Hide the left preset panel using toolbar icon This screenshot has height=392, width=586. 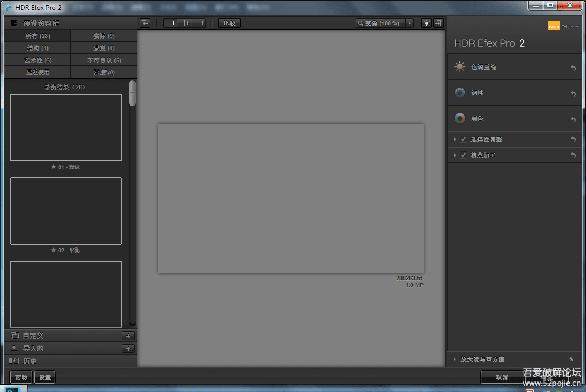pos(145,23)
